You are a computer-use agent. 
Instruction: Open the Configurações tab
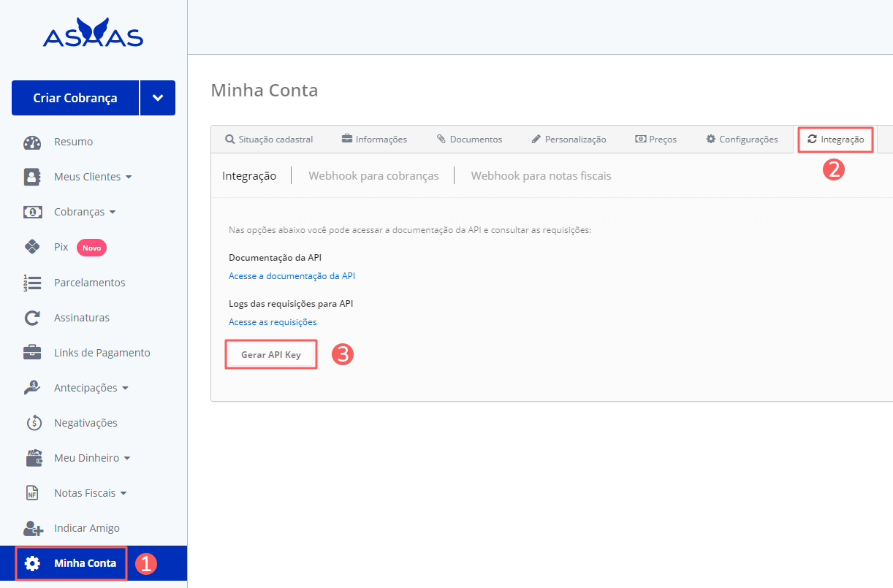click(742, 140)
